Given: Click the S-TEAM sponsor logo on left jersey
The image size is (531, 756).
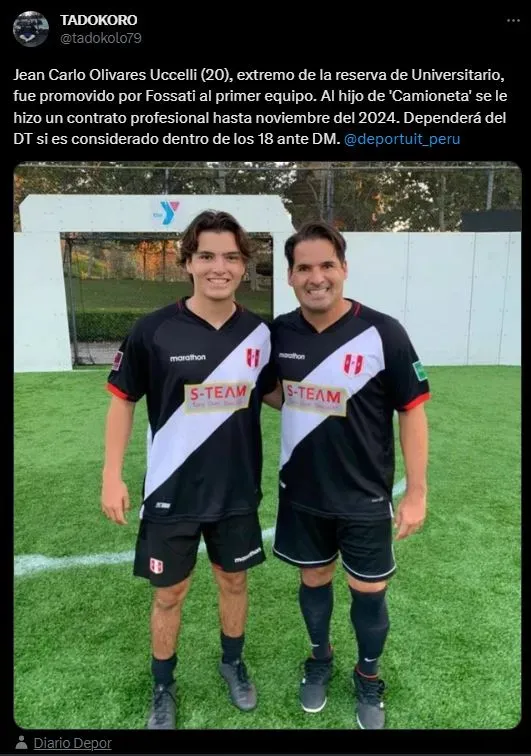Looking at the screenshot, I should (218, 397).
